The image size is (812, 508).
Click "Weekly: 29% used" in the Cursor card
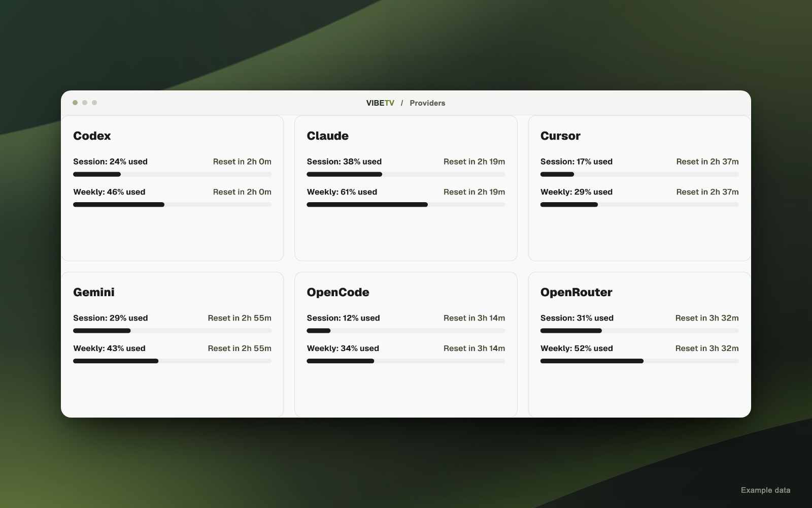(x=577, y=192)
